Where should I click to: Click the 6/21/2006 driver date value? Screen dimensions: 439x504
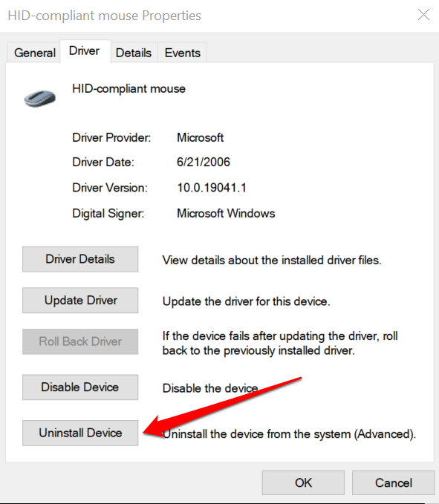coord(204,162)
